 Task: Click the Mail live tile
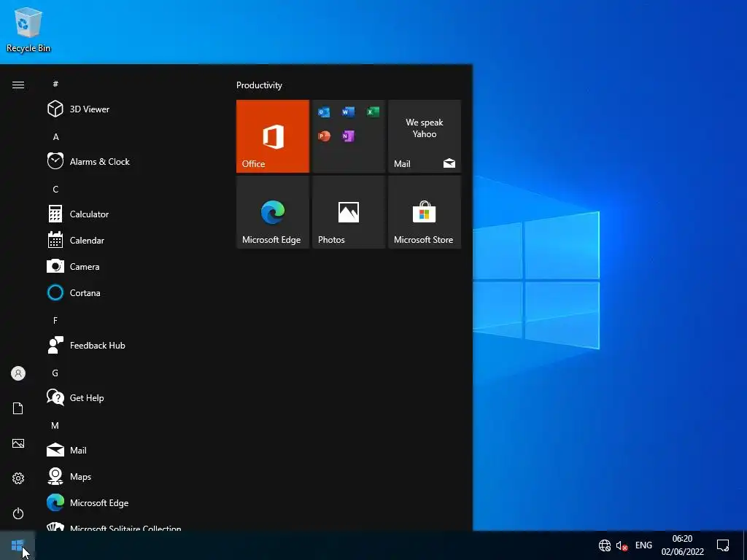tap(425, 136)
